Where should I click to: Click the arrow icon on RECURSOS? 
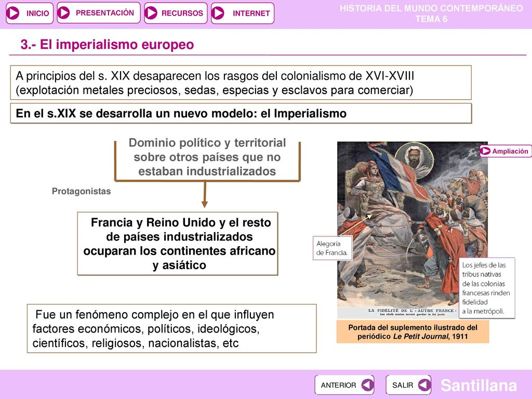[151, 13]
